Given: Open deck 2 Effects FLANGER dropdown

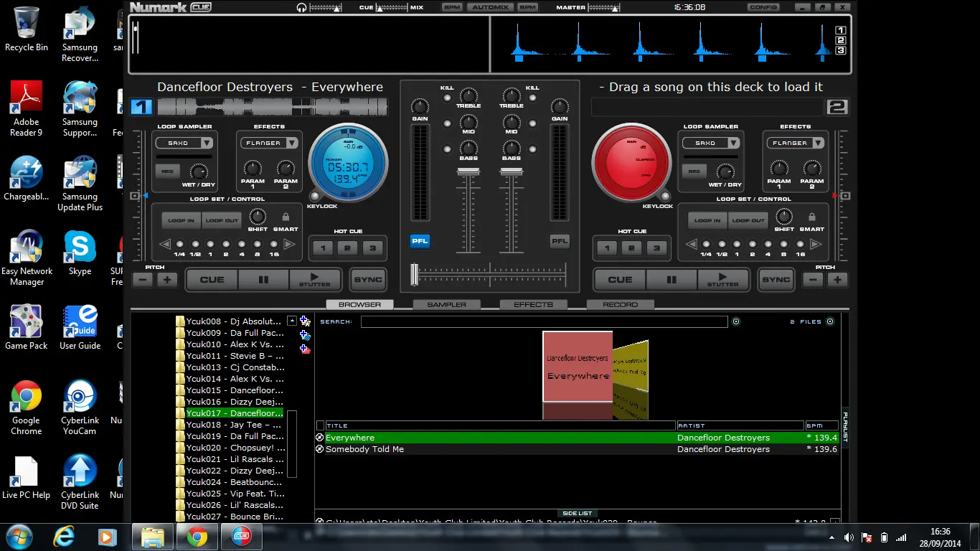Looking at the screenshot, I should point(796,143).
